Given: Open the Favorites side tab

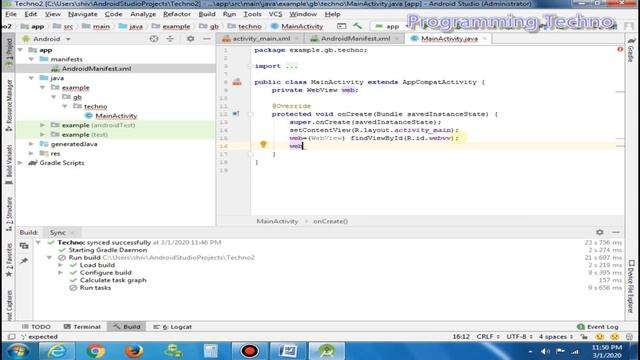Looking at the screenshot, I should [9, 260].
